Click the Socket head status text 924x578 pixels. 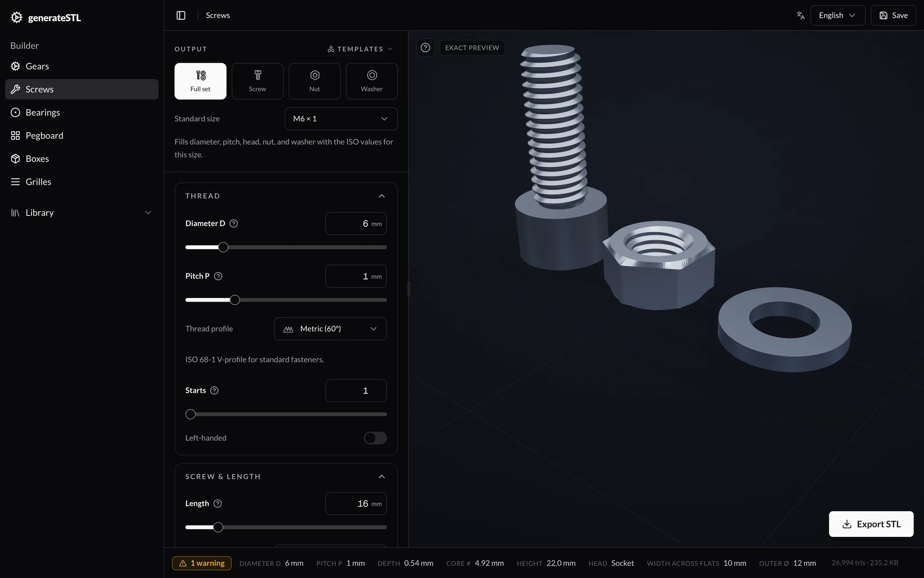click(623, 563)
